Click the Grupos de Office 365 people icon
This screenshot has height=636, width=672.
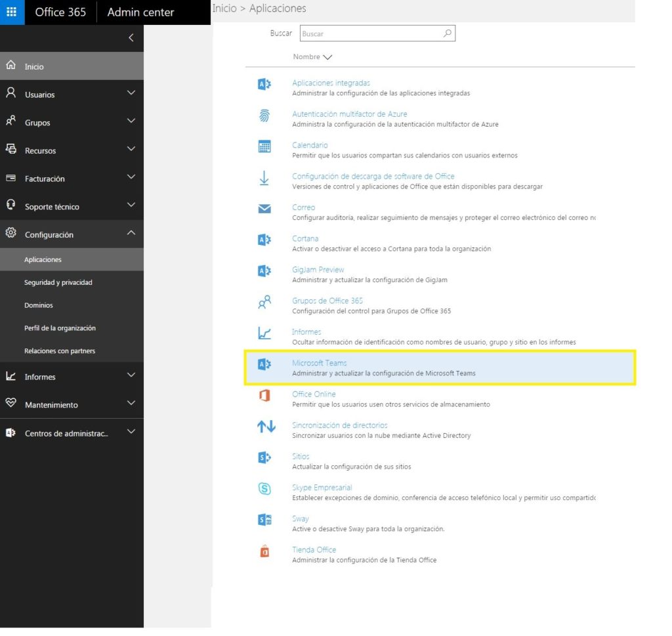[x=264, y=302]
